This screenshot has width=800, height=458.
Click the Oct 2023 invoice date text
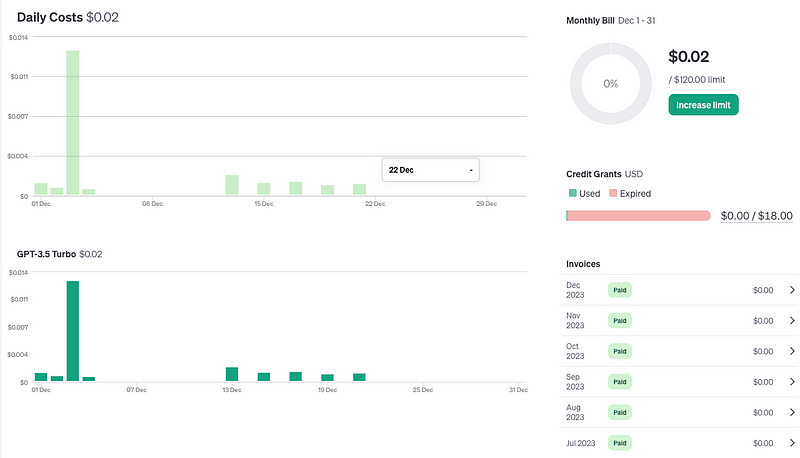pos(575,351)
